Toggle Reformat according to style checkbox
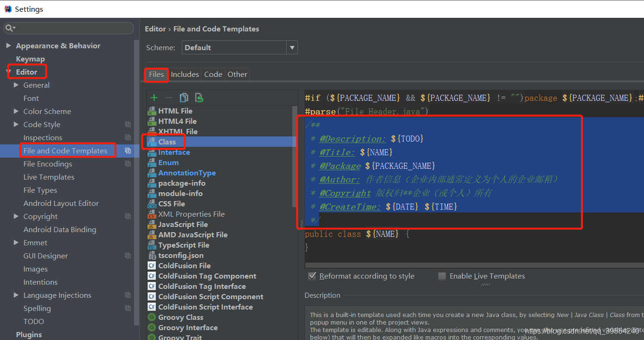 [312, 276]
